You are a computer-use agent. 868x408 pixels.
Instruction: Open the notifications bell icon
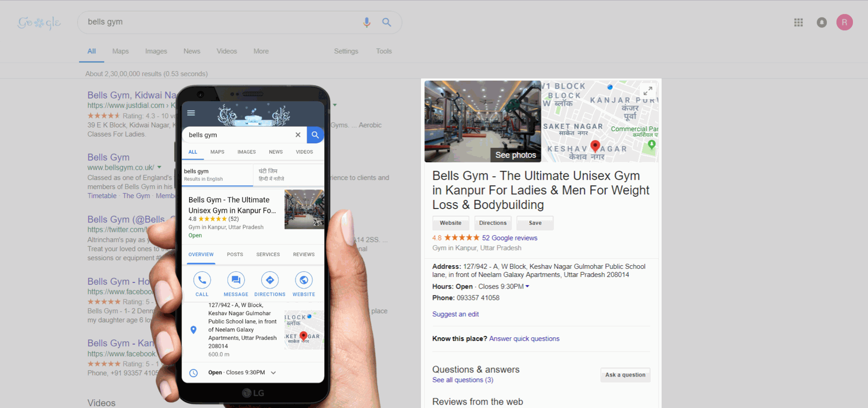pos(822,22)
